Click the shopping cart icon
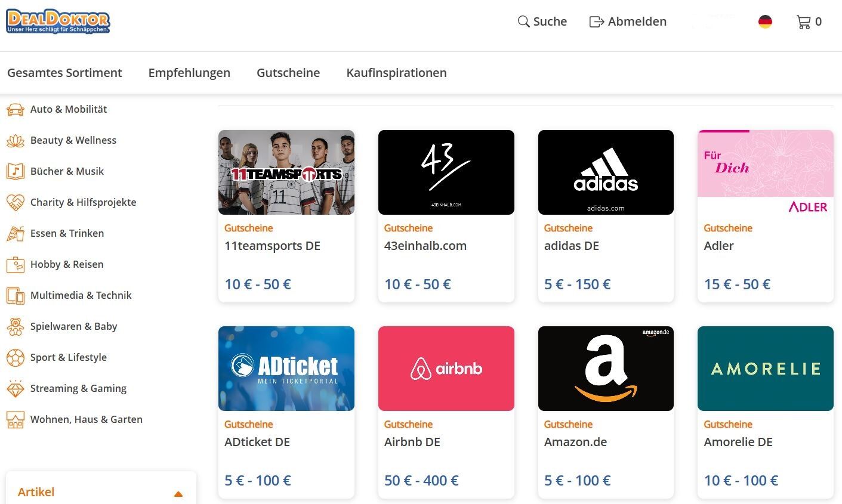The height and width of the screenshot is (504, 842). pyautogui.click(x=803, y=22)
